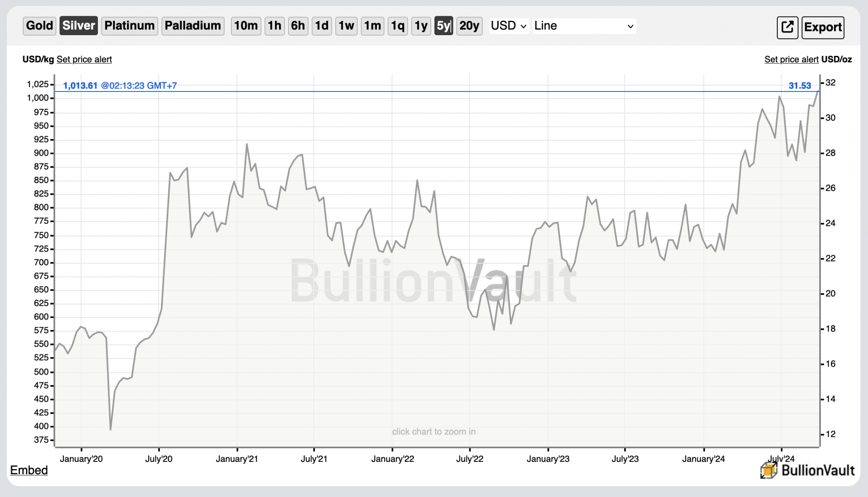Viewport: 868px width, 497px height.
Task: Click the 1,000 y-axis value
Action: pos(38,98)
